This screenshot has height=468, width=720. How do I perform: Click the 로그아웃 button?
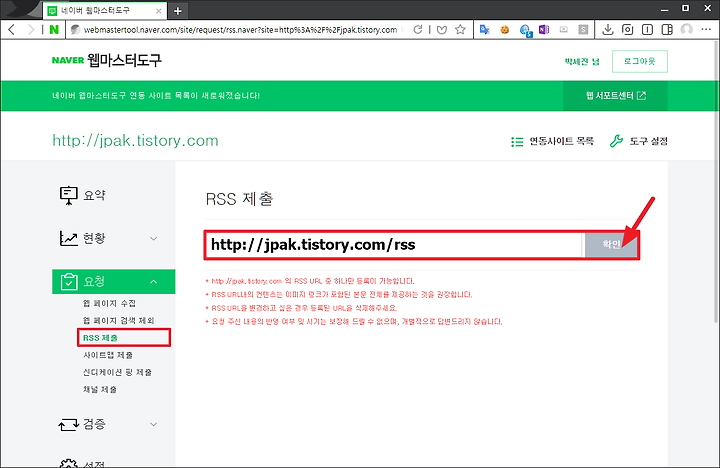640,61
